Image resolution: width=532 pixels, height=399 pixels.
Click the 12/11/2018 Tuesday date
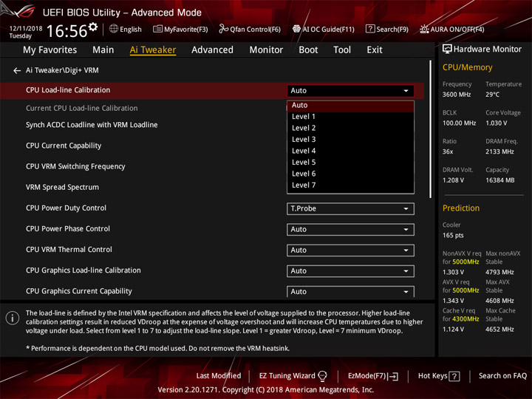25,32
